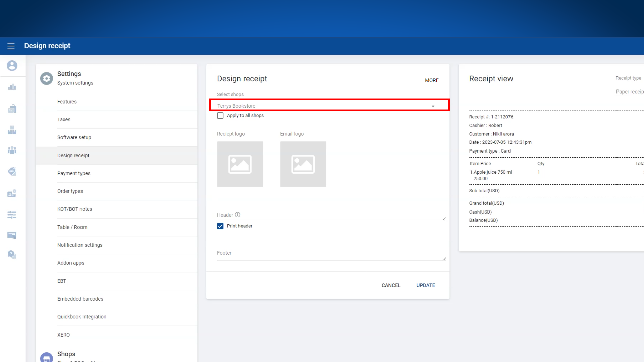Screen dimensions: 644x362
Task: Check the Apply to all shops box
Action: [x=220, y=116]
